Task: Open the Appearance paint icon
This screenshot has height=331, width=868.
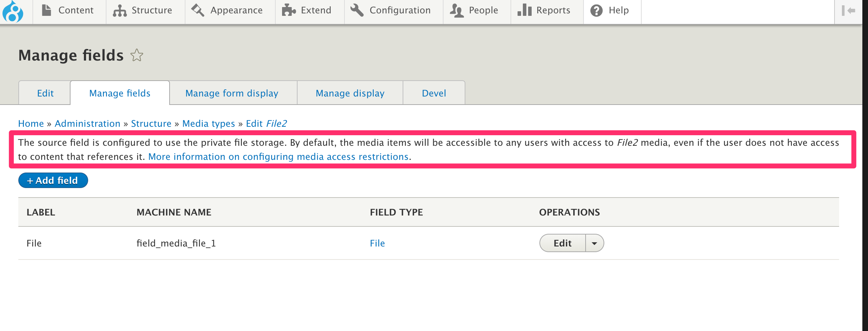Action: [197, 10]
